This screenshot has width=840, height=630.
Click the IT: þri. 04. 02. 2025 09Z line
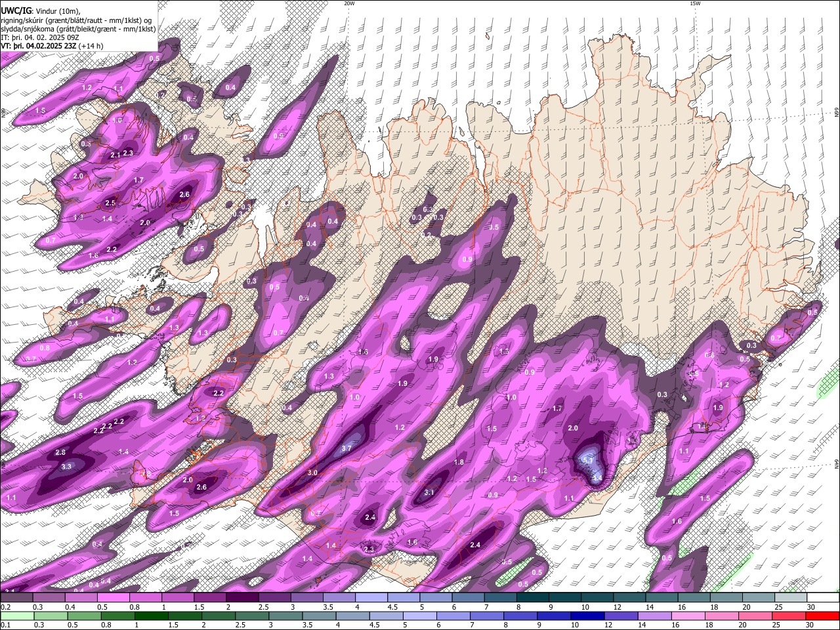pos(40,37)
